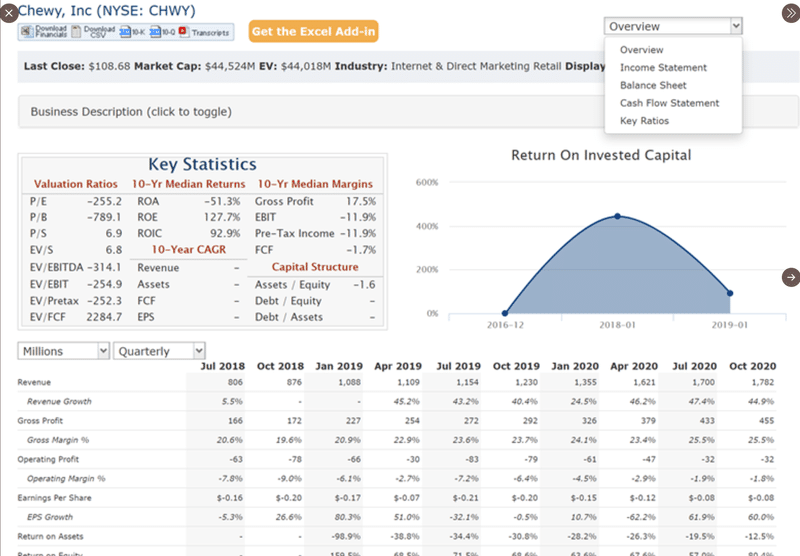Click the Oct 2020 column header
The image size is (800, 556).
coord(753,366)
